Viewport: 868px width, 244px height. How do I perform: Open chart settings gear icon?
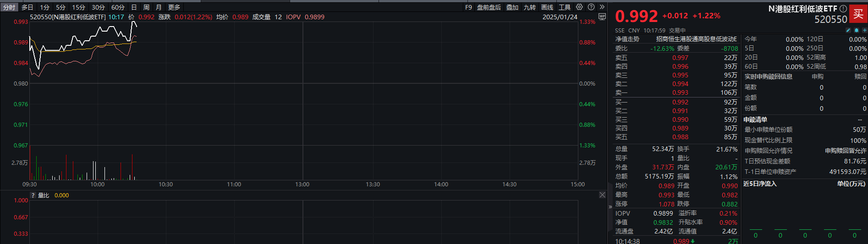pyautogui.click(x=579, y=7)
